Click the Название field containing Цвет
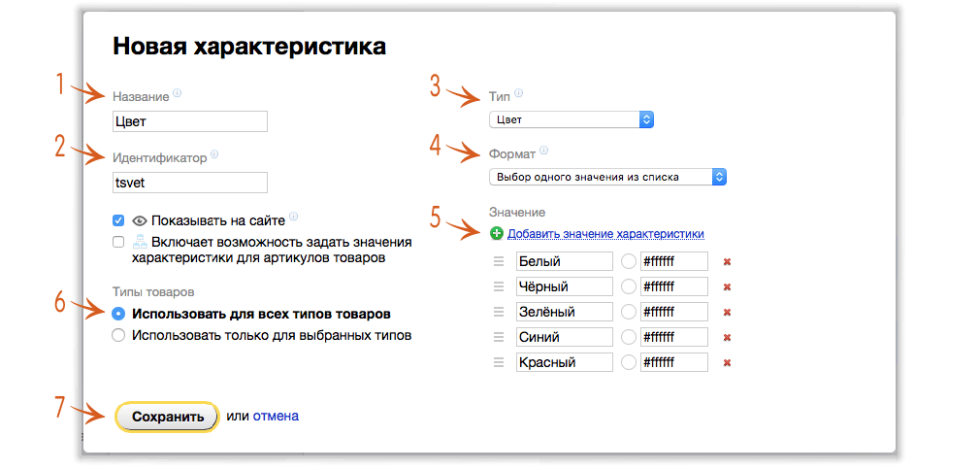The image size is (980, 470). pos(190,121)
